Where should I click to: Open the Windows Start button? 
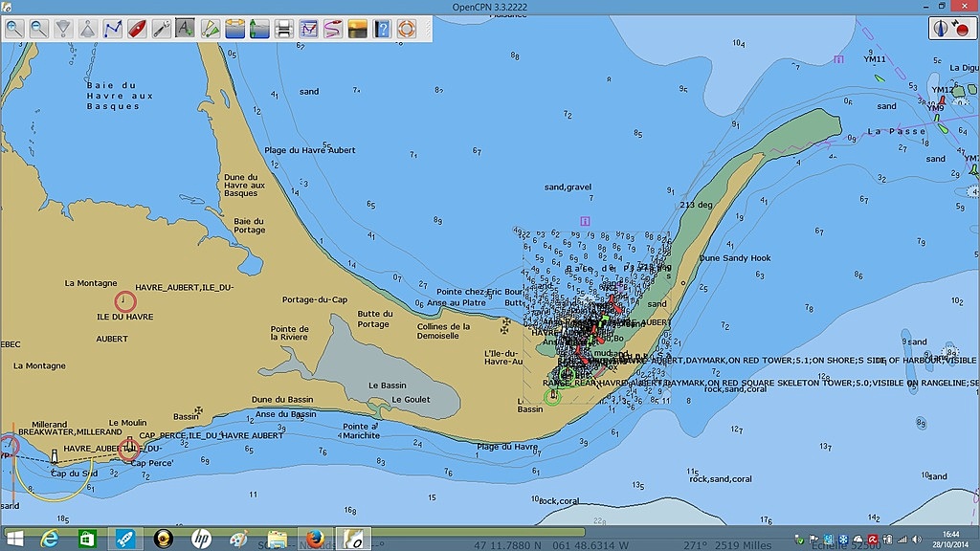click(x=13, y=539)
